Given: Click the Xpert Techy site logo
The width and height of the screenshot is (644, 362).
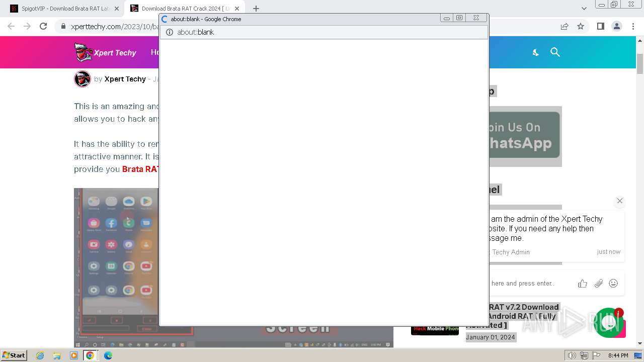Looking at the screenshot, I should tap(105, 52).
